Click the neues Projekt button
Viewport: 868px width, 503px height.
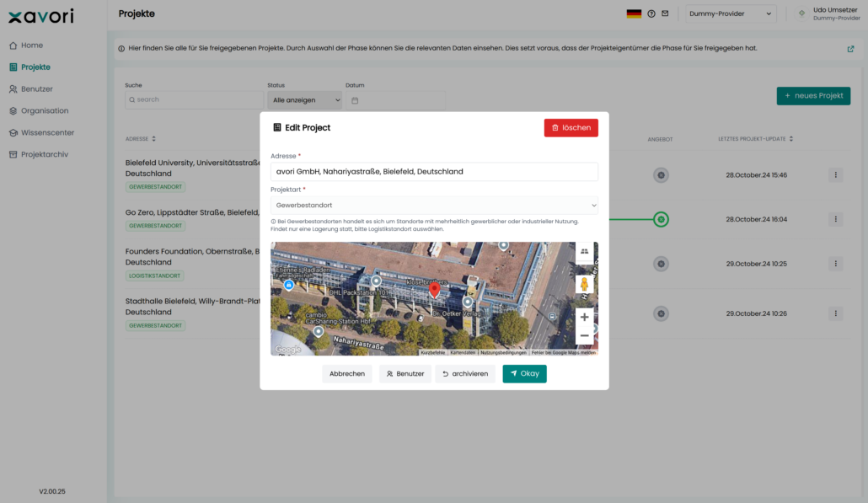point(813,96)
